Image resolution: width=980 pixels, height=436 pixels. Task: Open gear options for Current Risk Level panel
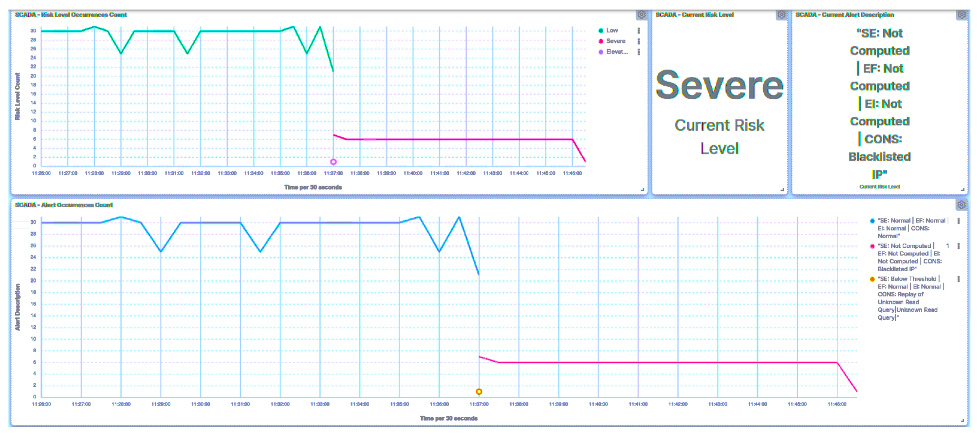point(781,15)
